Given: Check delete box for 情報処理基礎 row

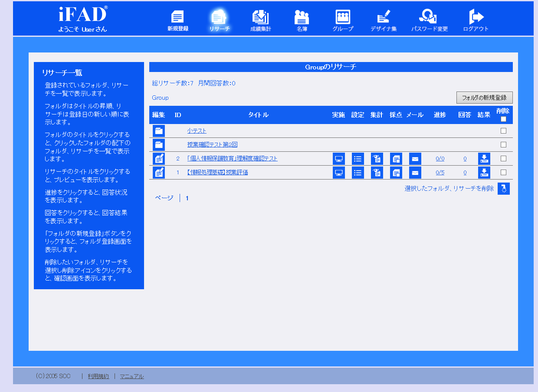Looking at the screenshot, I should click(x=503, y=173).
